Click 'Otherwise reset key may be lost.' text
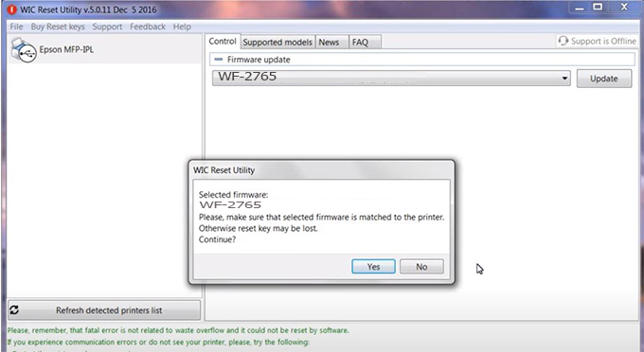The width and height of the screenshot is (644, 352). (x=259, y=228)
